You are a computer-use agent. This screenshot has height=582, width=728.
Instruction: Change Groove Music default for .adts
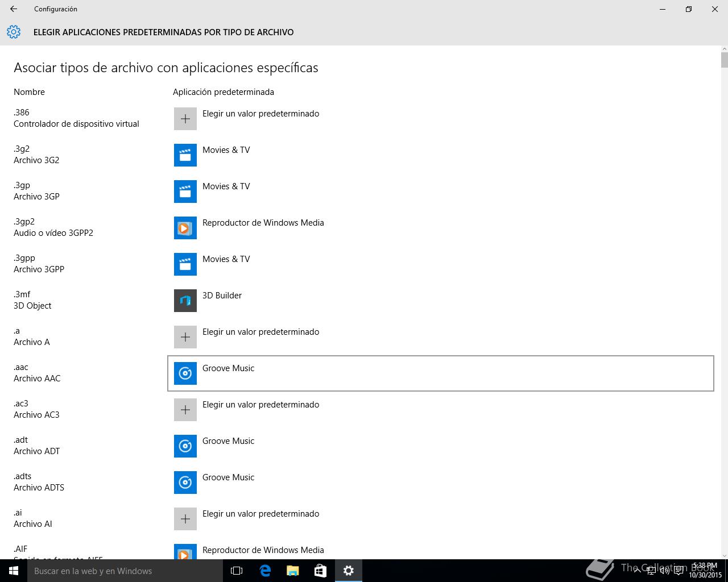click(x=441, y=483)
